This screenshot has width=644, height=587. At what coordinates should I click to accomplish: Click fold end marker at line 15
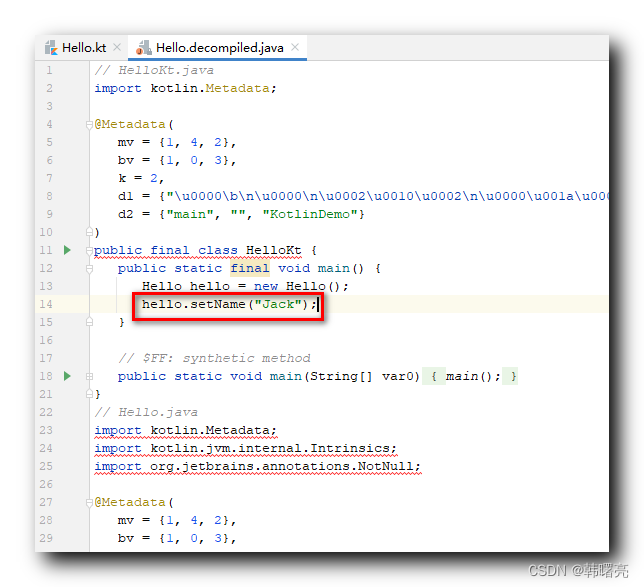pos(89,322)
